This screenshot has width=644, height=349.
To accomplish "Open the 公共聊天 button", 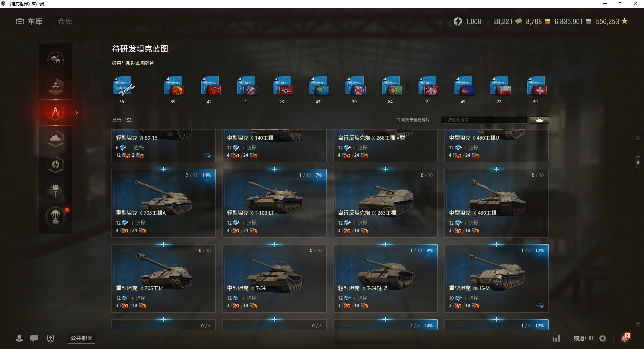I will pyautogui.click(x=82, y=338).
